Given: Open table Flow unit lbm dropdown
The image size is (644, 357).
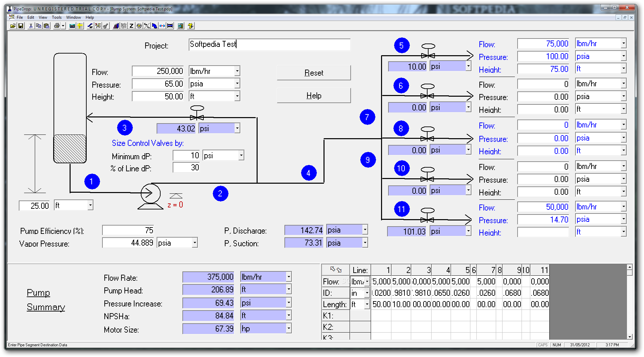Looking at the screenshot, I should (367, 282).
